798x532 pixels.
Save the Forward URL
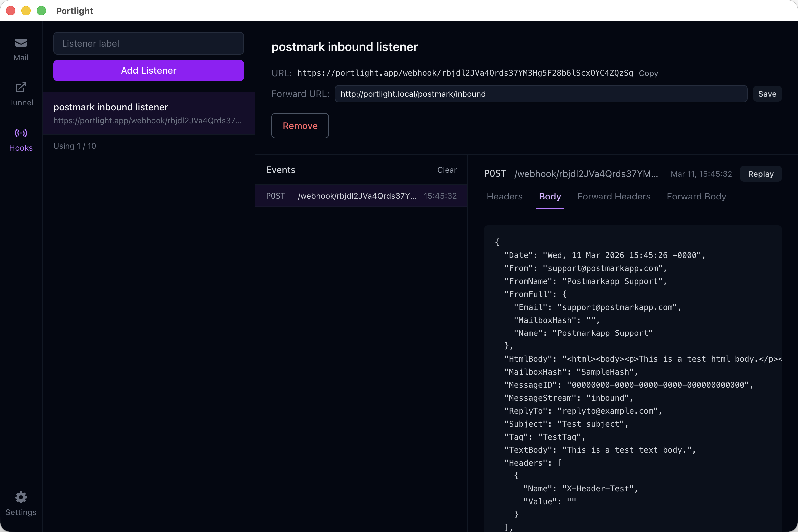[767, 94]
